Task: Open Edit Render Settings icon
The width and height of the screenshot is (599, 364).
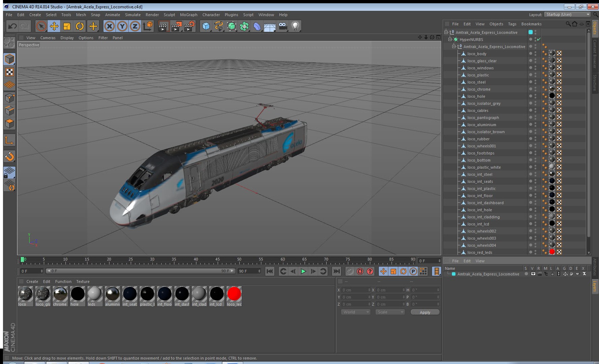Action: click(x=189, y=26)
